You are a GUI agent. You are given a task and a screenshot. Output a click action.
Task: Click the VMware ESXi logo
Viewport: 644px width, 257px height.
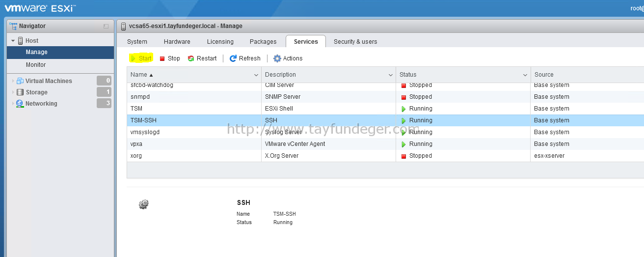[40, 8]
